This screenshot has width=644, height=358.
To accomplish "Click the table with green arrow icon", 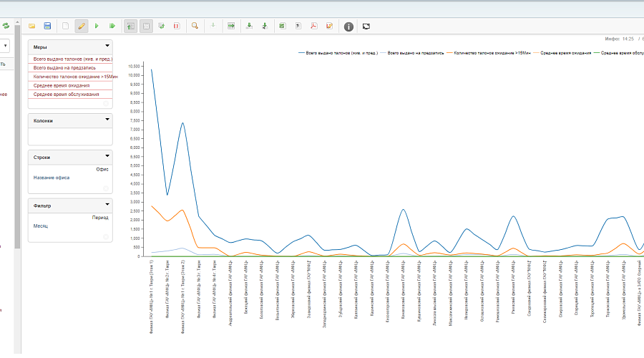I will [231, 26].
